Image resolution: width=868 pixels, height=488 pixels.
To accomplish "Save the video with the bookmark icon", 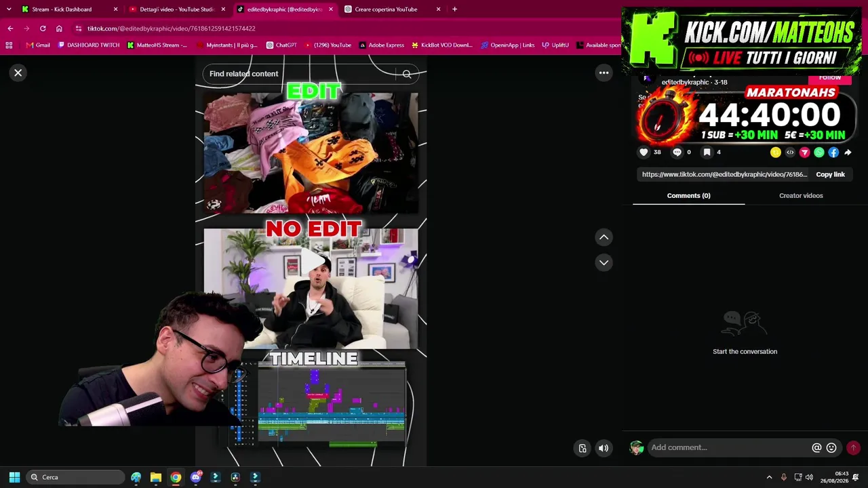I will tap(707, 152).
